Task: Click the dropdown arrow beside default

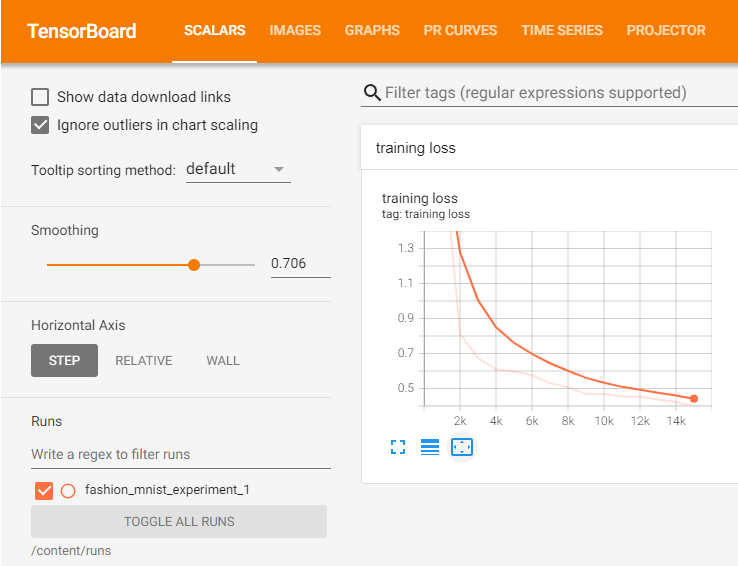Action: 279,169
